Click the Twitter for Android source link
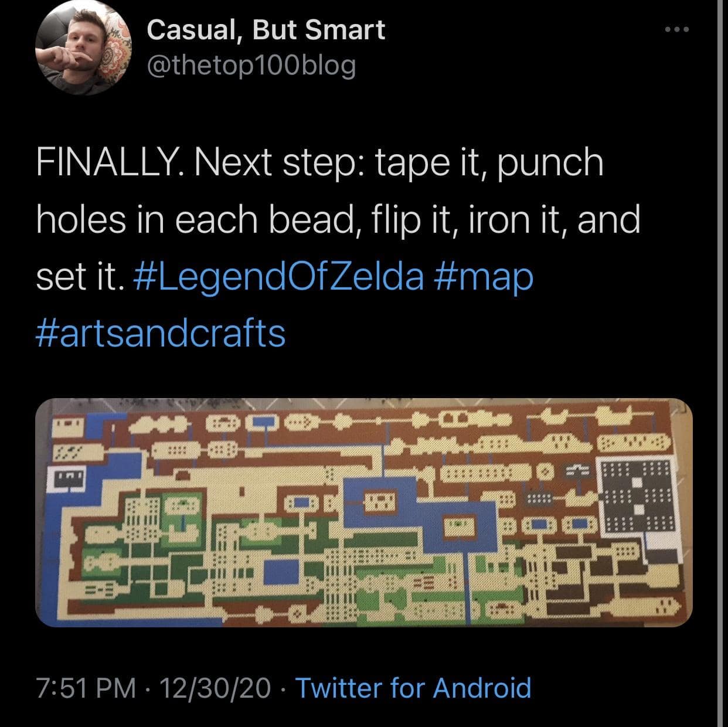 point(413,688)
